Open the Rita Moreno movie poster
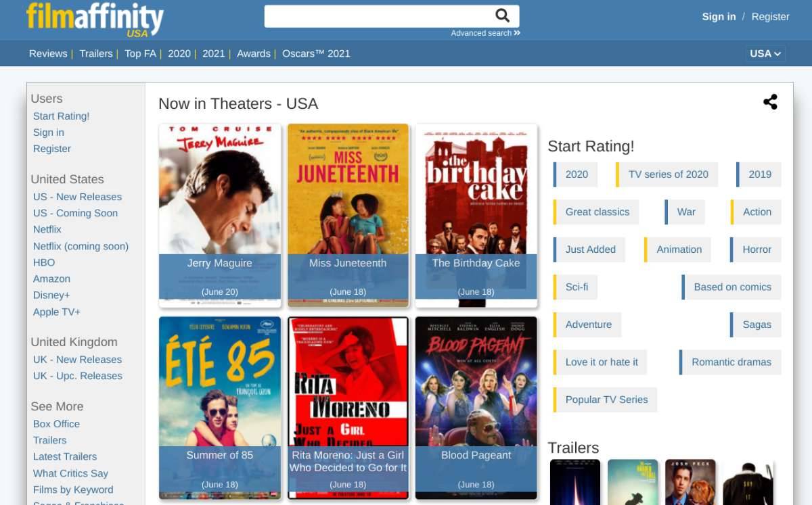 coord(348,408)
